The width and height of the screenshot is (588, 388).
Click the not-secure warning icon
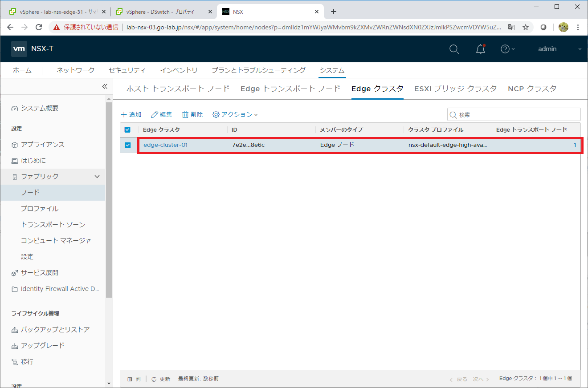[x=57, y=27]
